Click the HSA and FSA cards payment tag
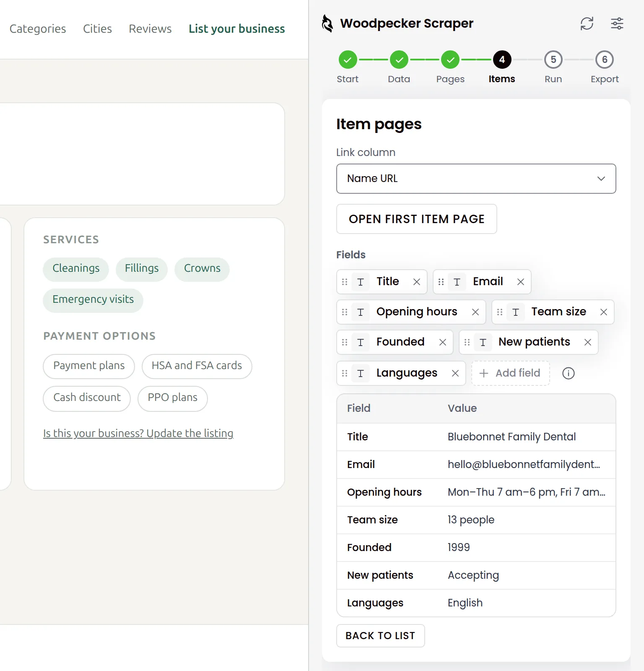This screenshot has height=671, width=644. 197,366
